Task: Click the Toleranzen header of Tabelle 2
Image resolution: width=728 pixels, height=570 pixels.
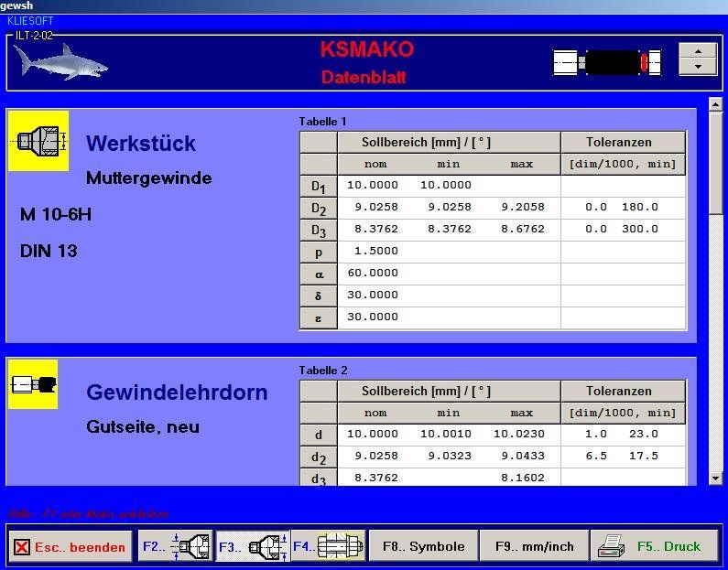Action: coord(623,392)
